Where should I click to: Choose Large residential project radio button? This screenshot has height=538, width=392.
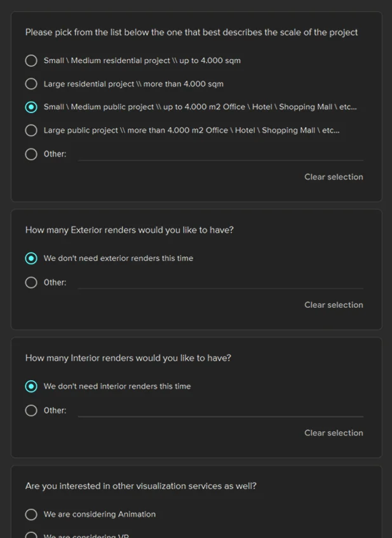coord(31,84)
